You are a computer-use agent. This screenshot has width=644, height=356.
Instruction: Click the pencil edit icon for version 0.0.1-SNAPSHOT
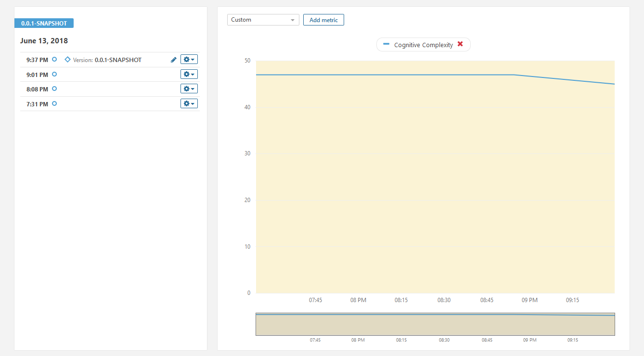point(174,60)
